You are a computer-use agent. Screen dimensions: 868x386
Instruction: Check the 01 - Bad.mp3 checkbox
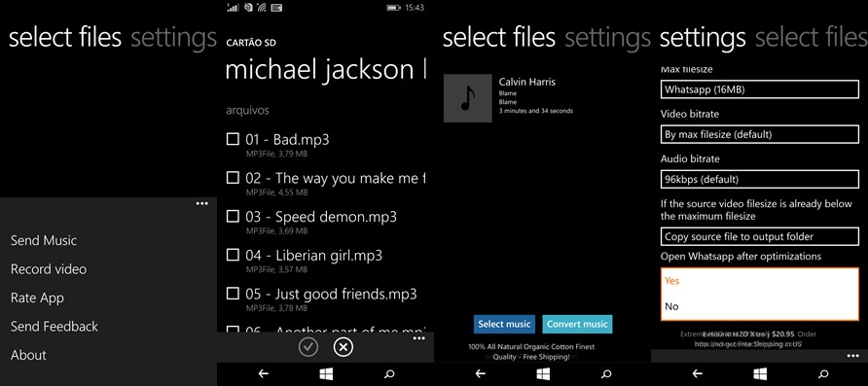pyautogui.click(x=233, y=139)
